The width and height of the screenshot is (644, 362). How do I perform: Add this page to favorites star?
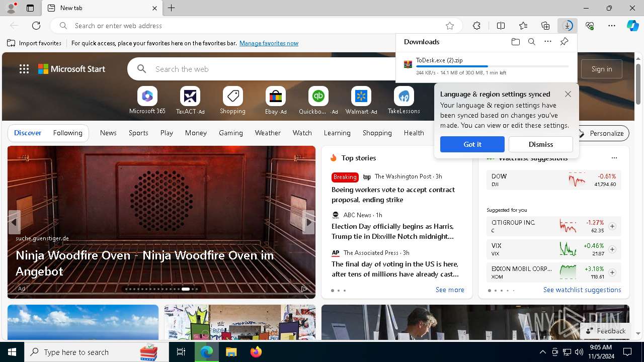pyautogui.click(x=450, y=26)
